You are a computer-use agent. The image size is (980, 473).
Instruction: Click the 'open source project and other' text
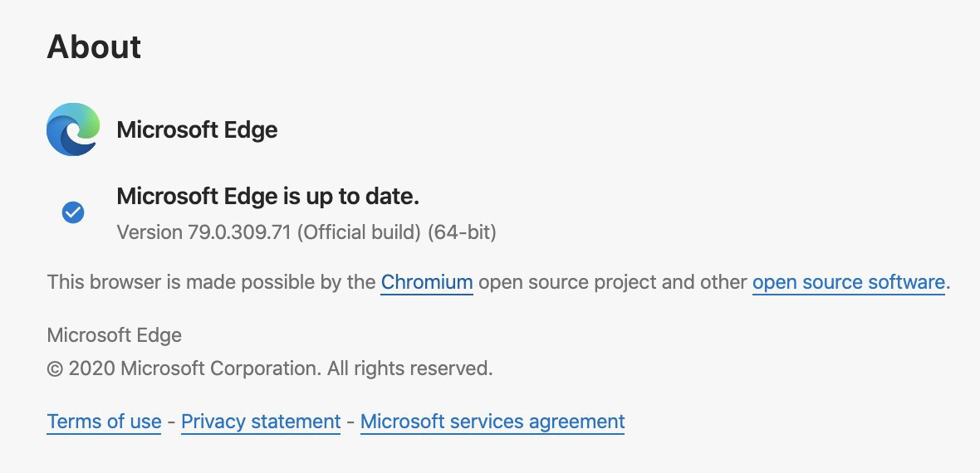click(x=613, y=282)
